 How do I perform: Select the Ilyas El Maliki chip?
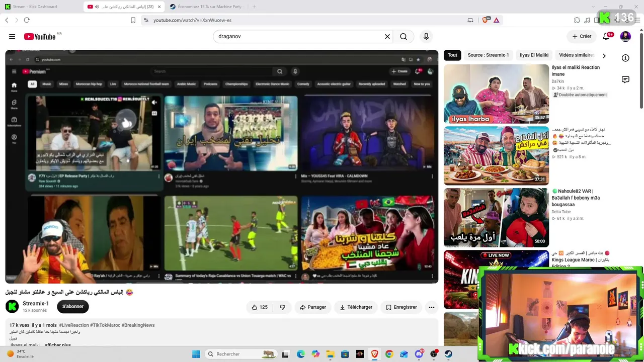coord(534,55)
